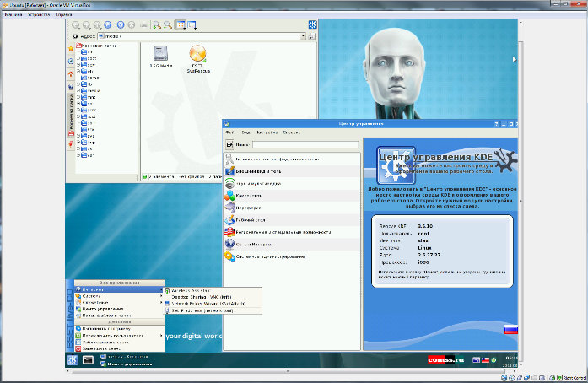Viewport: 588px width, 383px height.
Task: Open the Home folder sidebar tab
Action: point(71,74)
